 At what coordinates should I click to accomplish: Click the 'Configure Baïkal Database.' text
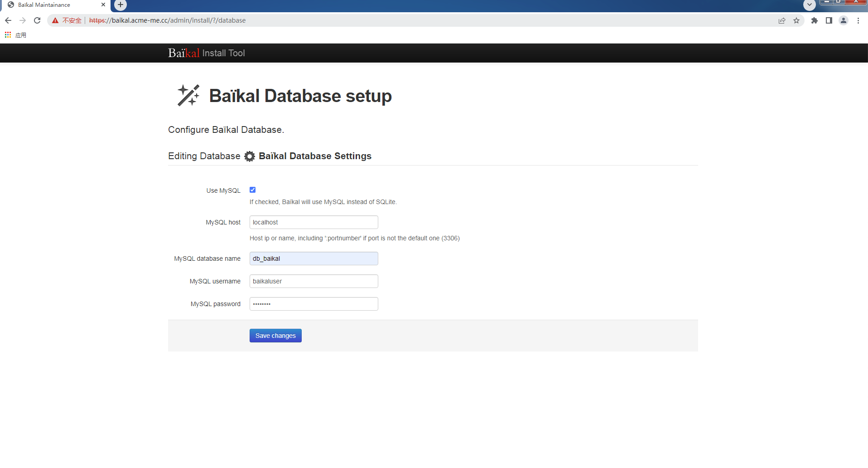coord(226,130)
